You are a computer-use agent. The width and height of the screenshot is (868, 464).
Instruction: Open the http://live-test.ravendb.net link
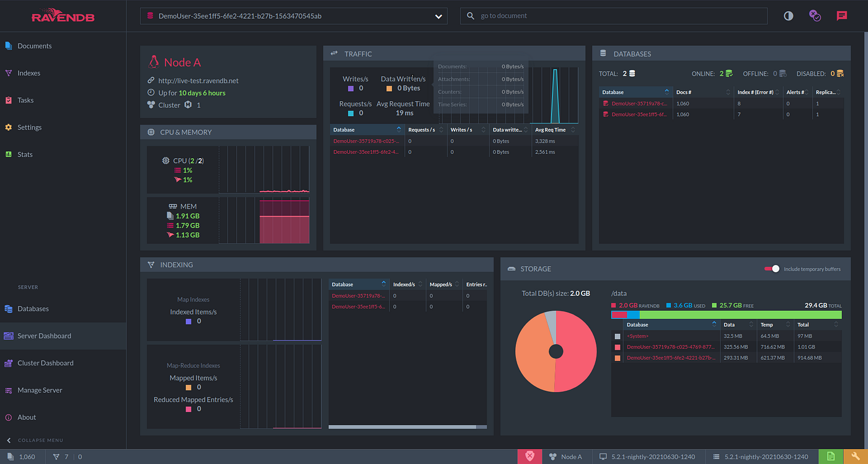click(198, 81)
